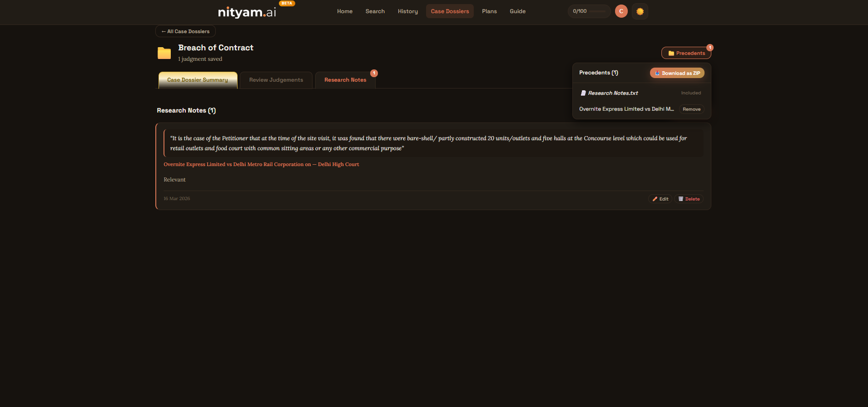Edit the research note
The width and height of the screenshot is (868, 407).
[x=660, y=199]
